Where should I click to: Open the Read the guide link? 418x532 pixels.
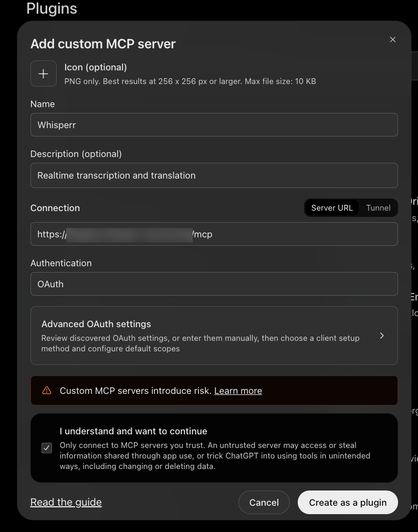pyautogui.click(x=66, y=502)
